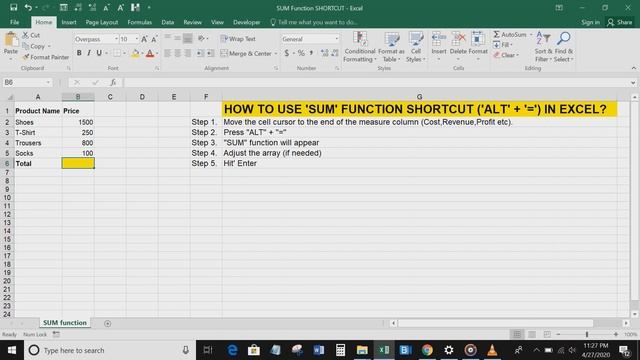
Task: Open the Calculator from the taskbar
Action: pos(340,350)
